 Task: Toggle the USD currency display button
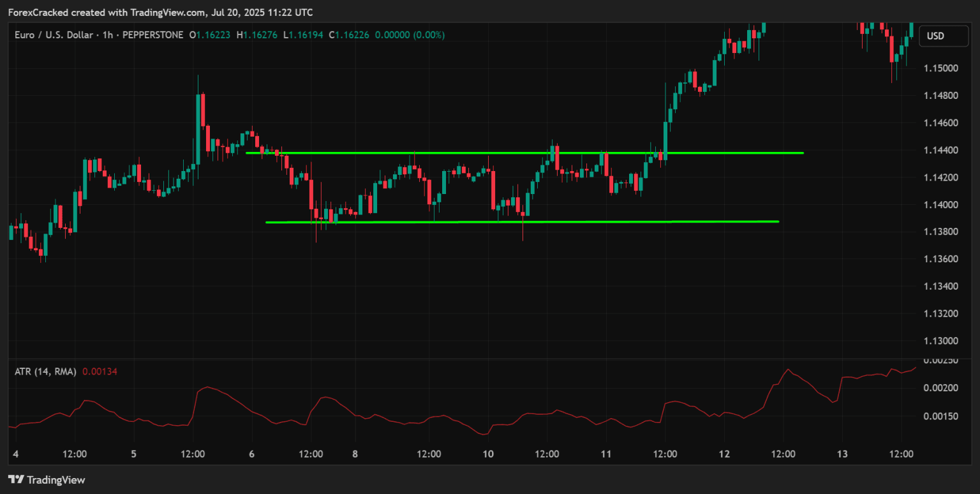pyautogui.click(x=942, y=36)
